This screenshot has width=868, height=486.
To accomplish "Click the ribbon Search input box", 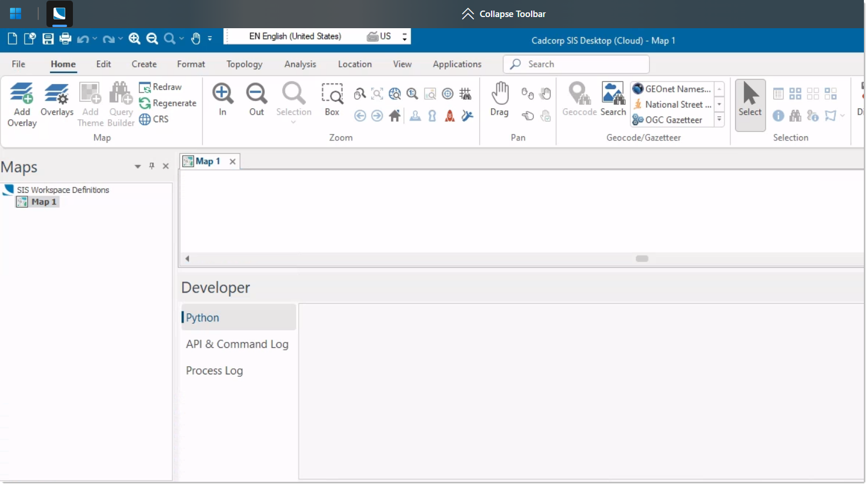I will tap(576, 64).
